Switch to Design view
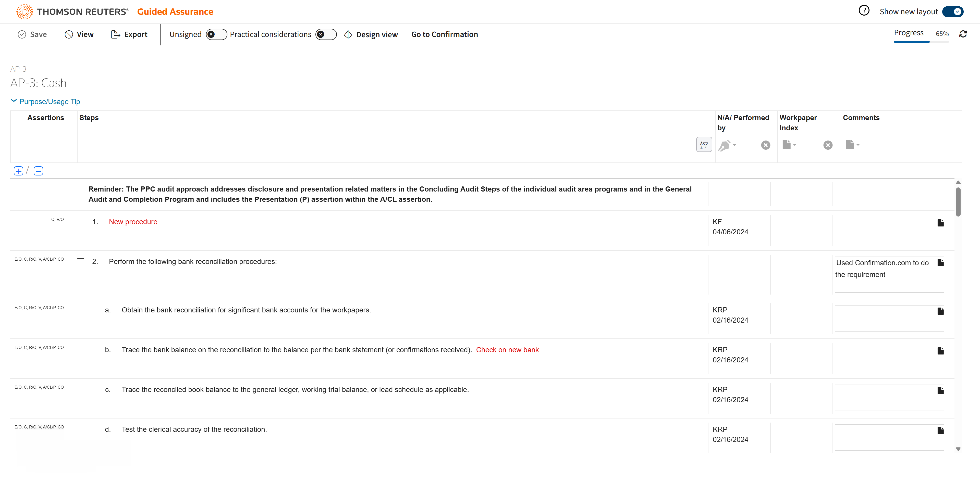 [371, 35]
